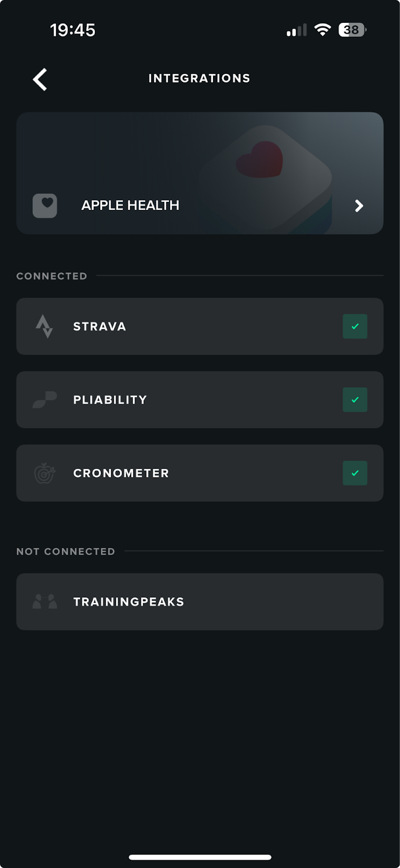This screenshot has height=868, width=400.
Task: Open Apple Health via right chevron
Action: [x=359, y=206]
